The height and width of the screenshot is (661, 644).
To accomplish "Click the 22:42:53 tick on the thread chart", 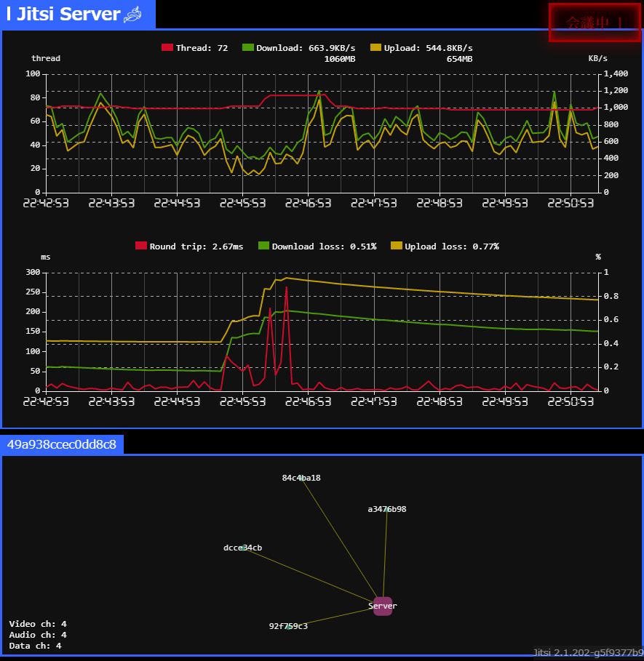I will coord(46,203).
